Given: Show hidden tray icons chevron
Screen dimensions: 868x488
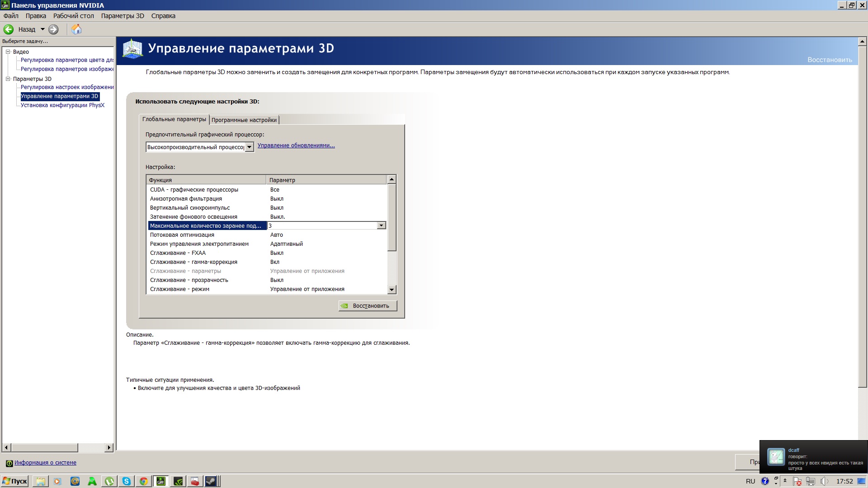Looking at the screenshot, I should coord(785,481).
